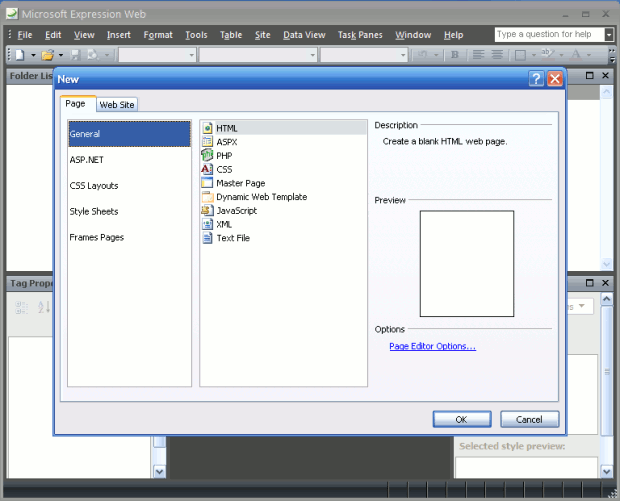Select the CSS Layouts category
This screenshot has width=620, height=501.
(x=129, y=185)
